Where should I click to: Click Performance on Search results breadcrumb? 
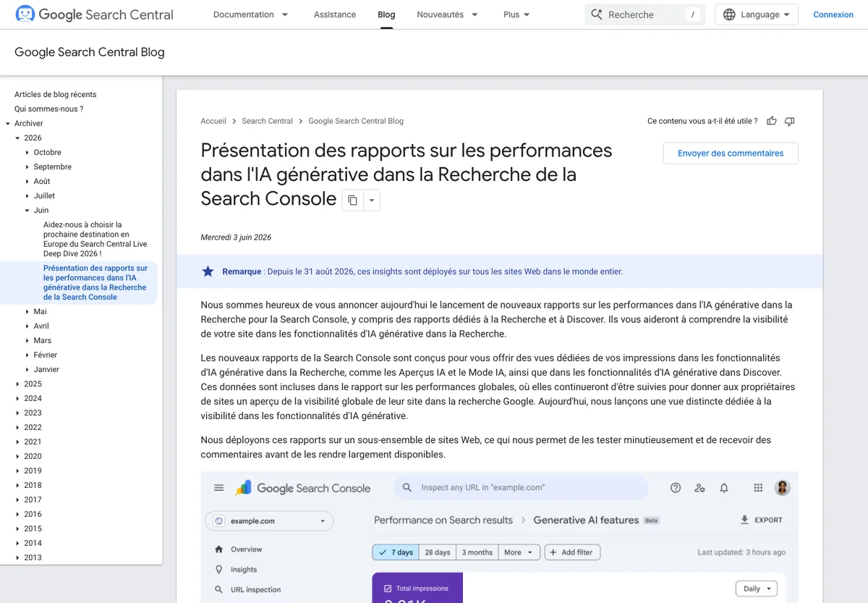coord(443,520)
